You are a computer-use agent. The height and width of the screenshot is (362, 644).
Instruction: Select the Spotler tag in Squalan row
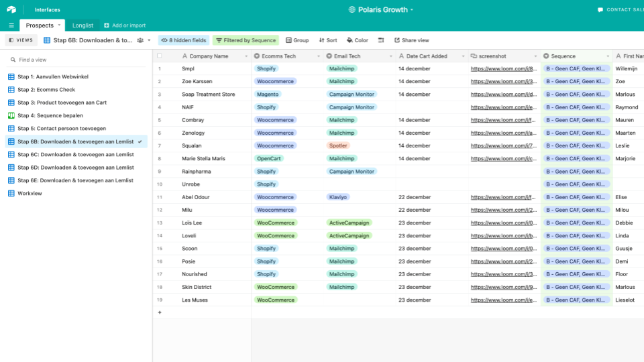click(338, 145)
